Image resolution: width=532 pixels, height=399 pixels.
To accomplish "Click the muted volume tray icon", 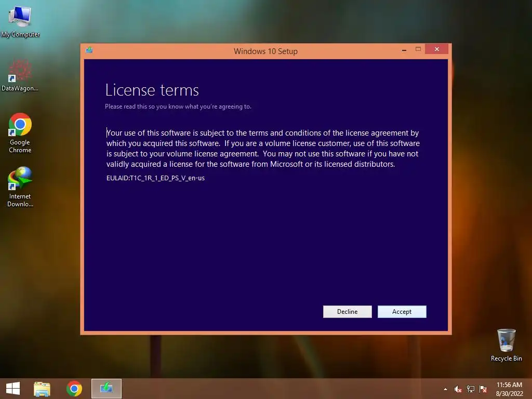I will 458,389.
